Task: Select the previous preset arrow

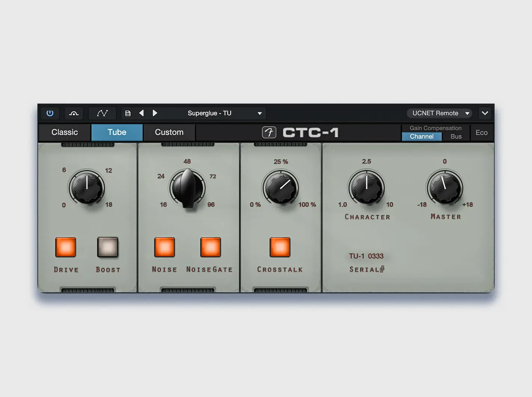Action: point(141,113)
